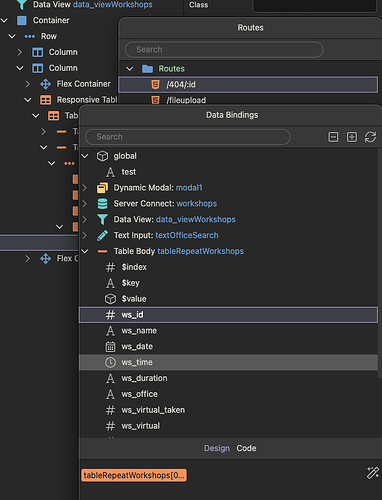The height and width of the screenshot is (500, 382).
Task: Collapse the global bindings node
Action: coord(85,156)
